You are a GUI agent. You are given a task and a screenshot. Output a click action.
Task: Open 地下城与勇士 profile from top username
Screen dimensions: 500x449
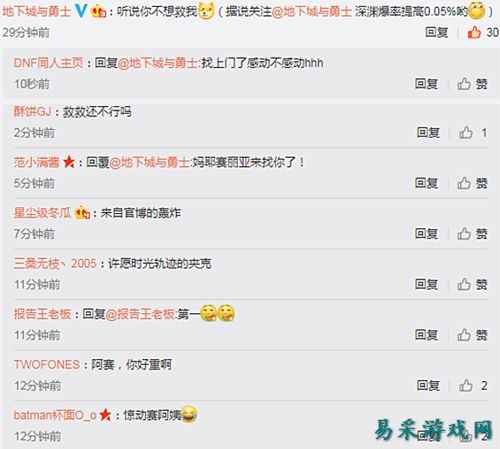click(37, 12)
